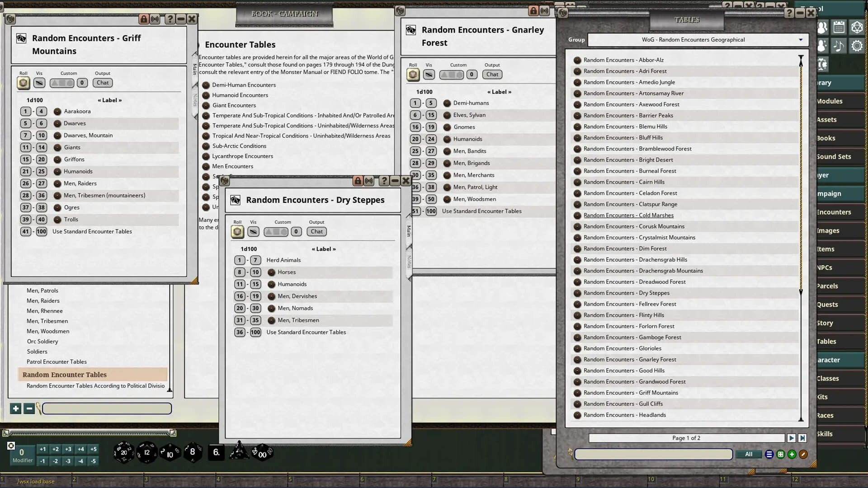Click the Chat output button on Griff Mountains
Image resolution: width=868 pixels, height=488 pixels.
(x=102, y=83)
